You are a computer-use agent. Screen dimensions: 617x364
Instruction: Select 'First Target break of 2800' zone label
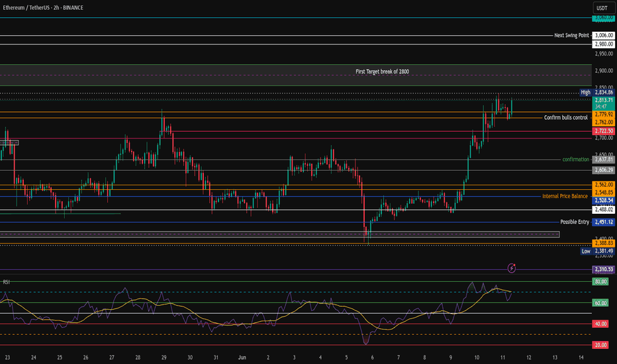[382, 71]
